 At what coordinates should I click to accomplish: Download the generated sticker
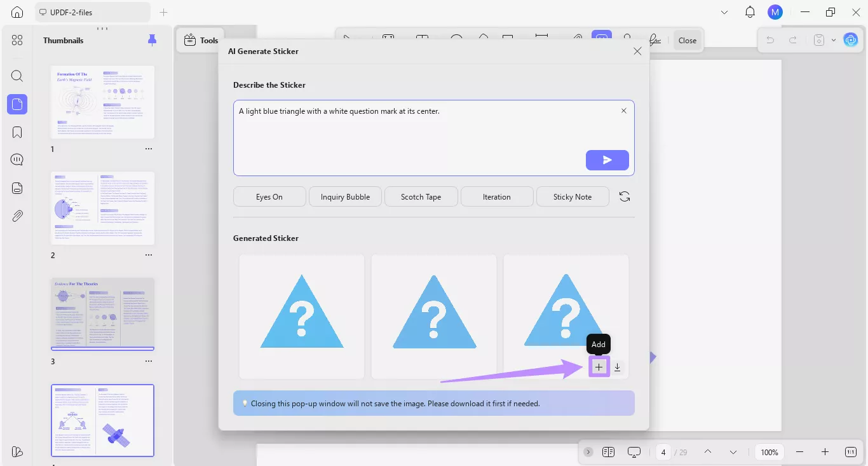click(617, 367)
